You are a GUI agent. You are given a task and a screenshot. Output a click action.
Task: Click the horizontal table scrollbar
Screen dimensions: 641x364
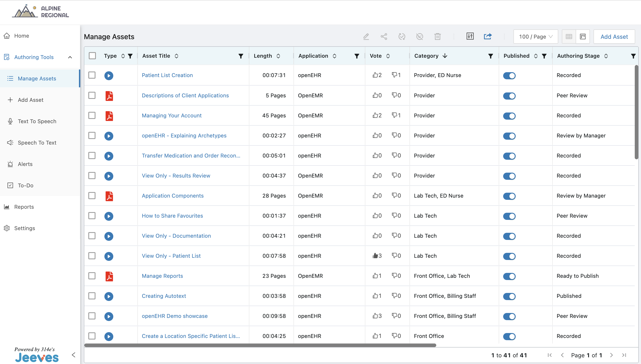point(260,345)
